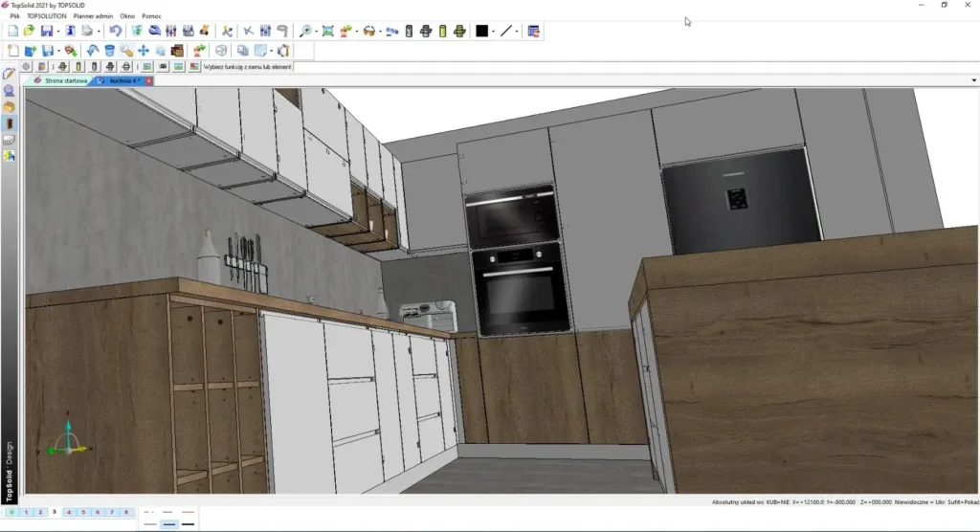
Task: Click the wrench modify element icon
Action: click(x=126, y=51)
